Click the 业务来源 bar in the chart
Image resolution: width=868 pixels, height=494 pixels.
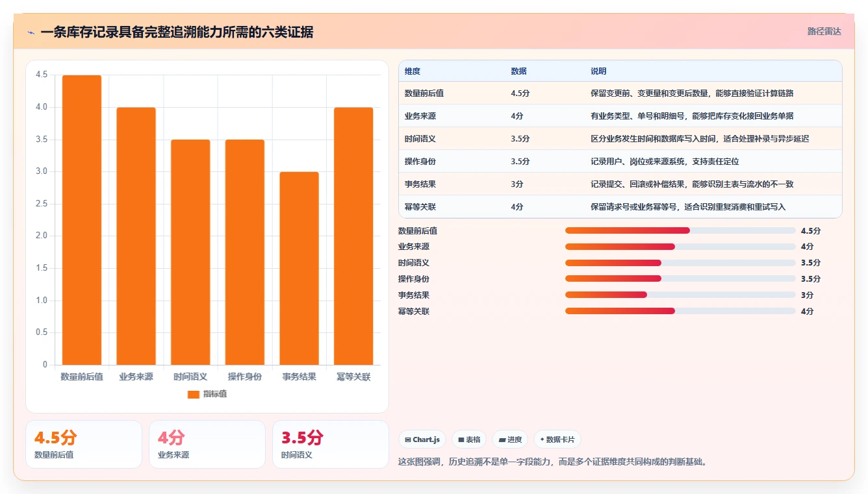pyautogui.click(x=136, y=236)
